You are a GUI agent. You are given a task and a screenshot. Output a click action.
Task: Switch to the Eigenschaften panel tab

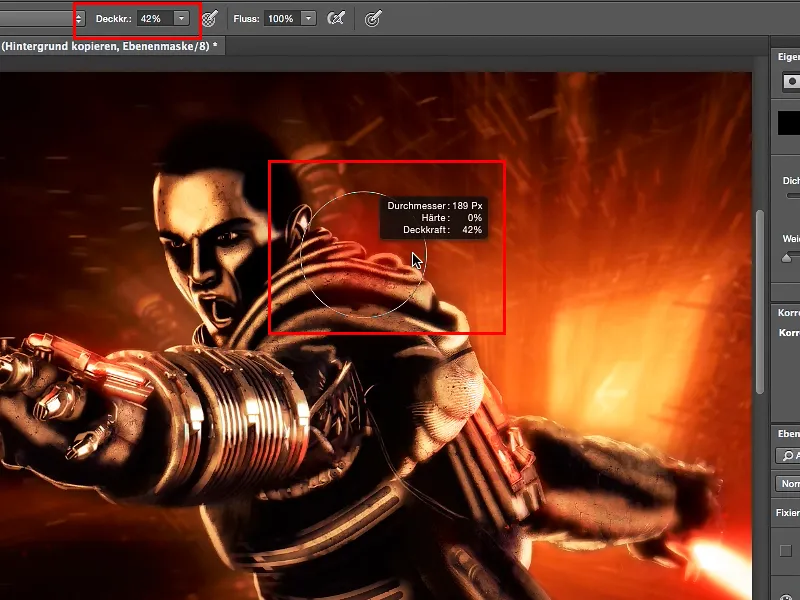point(789,57)
